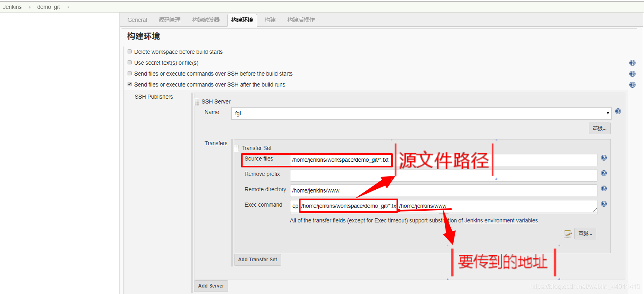Go to demo_git breadcrumb link

click(49, 7)
